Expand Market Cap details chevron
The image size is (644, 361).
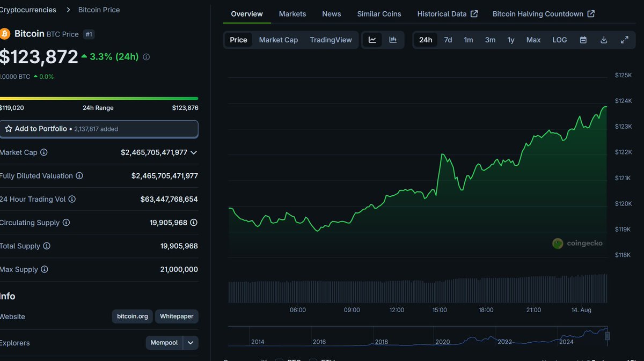tap(194, 152)
